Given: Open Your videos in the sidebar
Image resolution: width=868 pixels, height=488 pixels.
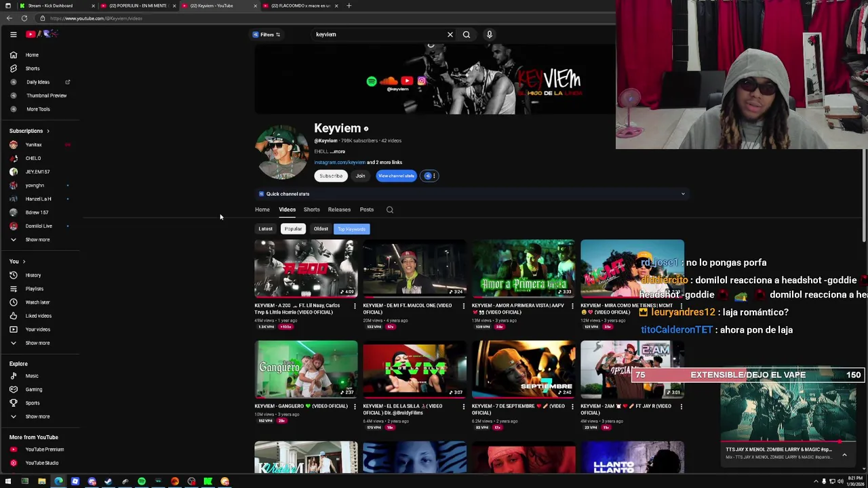Looking at the screenshot, I should coord(37,329).
